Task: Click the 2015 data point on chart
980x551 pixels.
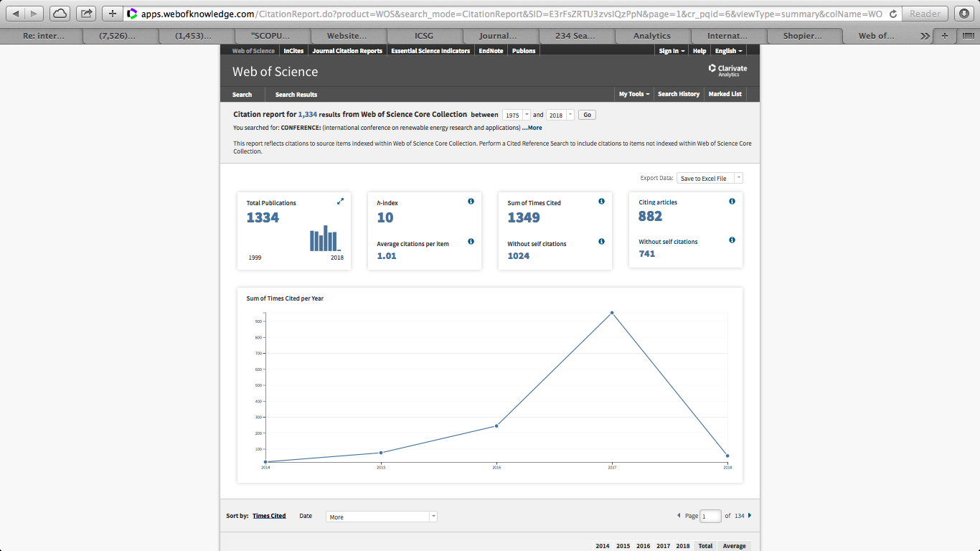Action: (x=381, y=453)
